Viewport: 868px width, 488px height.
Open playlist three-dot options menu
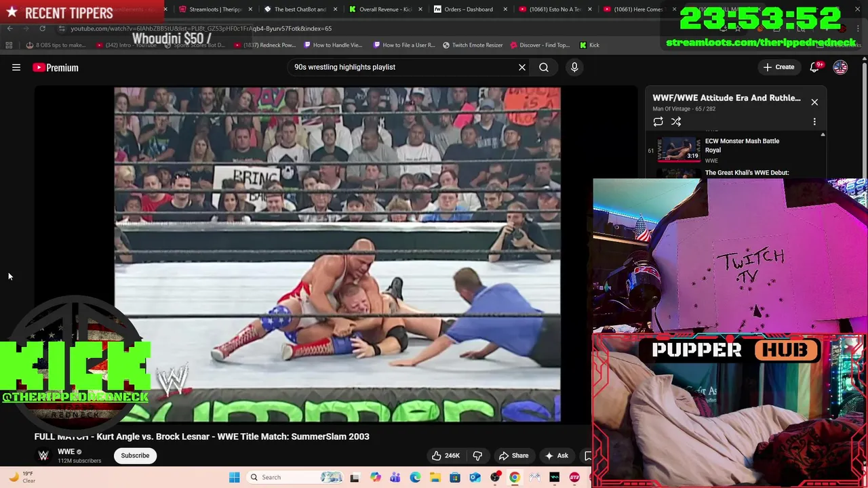click(x=814, y=121)
